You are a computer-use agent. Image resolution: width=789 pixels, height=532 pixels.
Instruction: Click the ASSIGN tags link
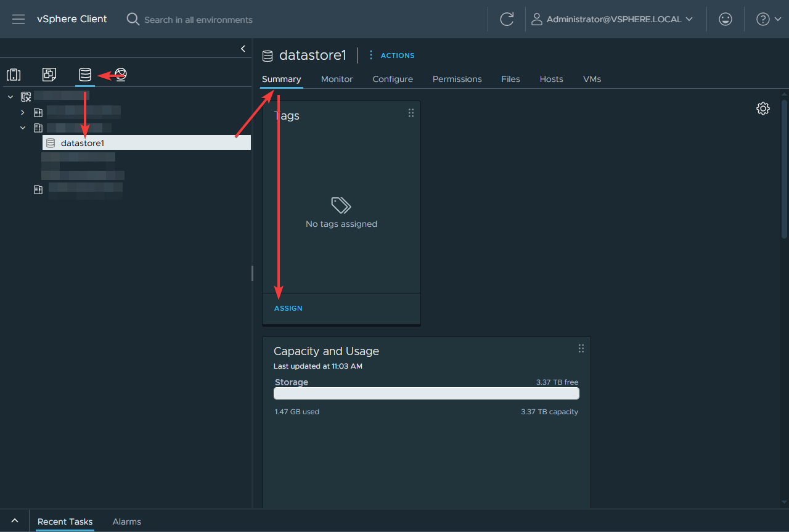point(288,308)
